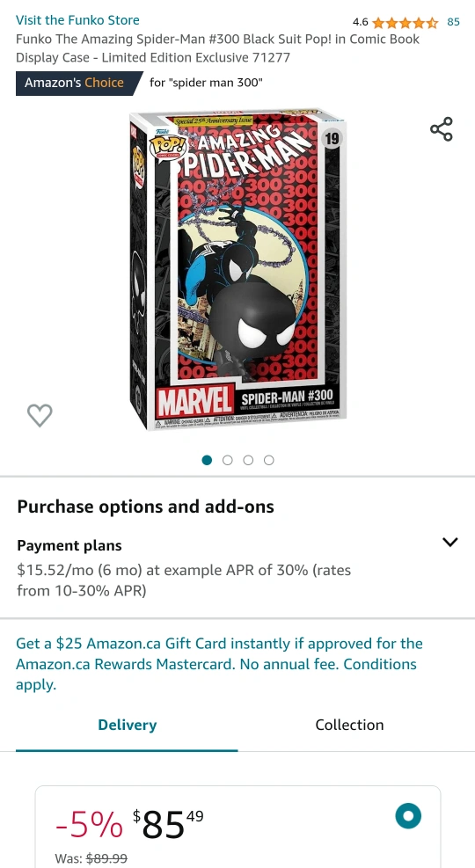This screenshot has height=868, width=475.
Task: Select the $85.49 price option radio button
Action: click(x=408, y=816)
